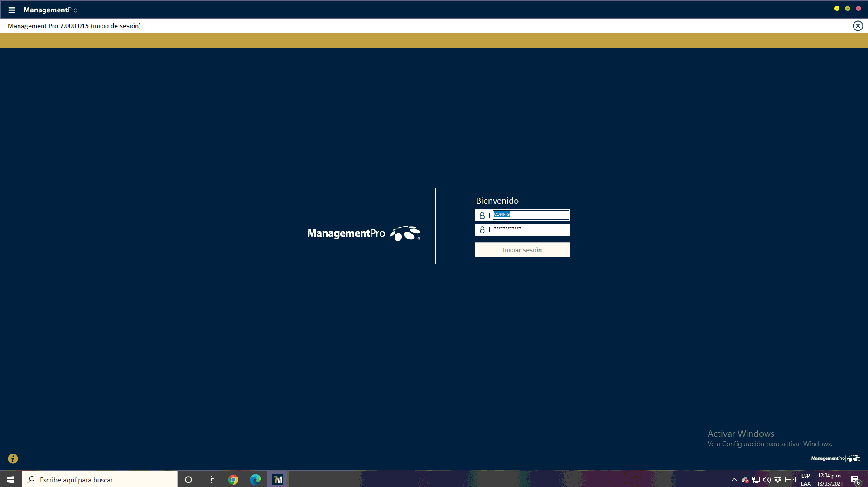Click the Cortana circle in the taskbar
The height and width of the screenshot is (487, 868).
(188, 479)
